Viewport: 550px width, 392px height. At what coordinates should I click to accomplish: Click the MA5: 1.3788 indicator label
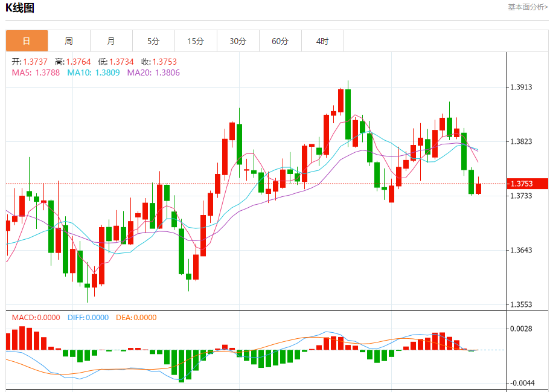(36, 72)
